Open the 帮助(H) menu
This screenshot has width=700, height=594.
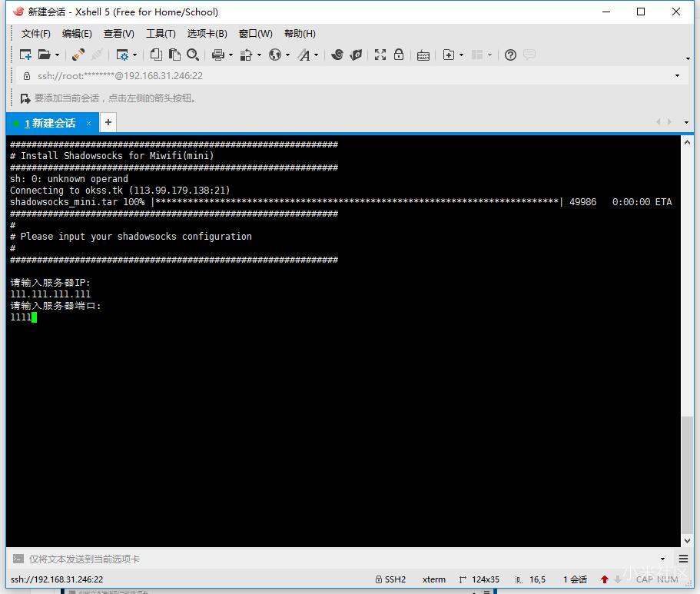300,34
